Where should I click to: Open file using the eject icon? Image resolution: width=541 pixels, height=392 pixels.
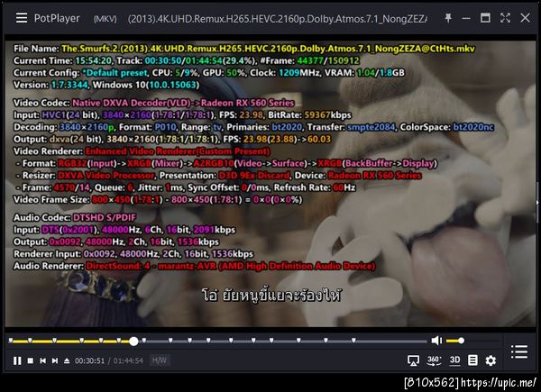pyautogui.click(x=67, y=360)
